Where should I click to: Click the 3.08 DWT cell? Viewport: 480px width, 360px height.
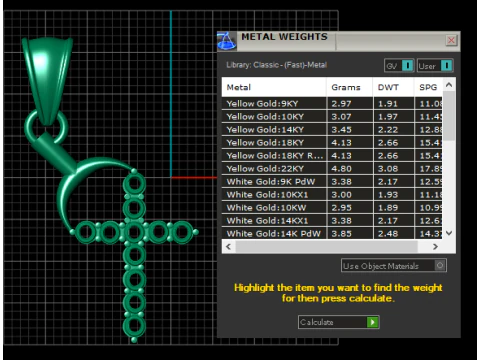(x=394, y=169)
